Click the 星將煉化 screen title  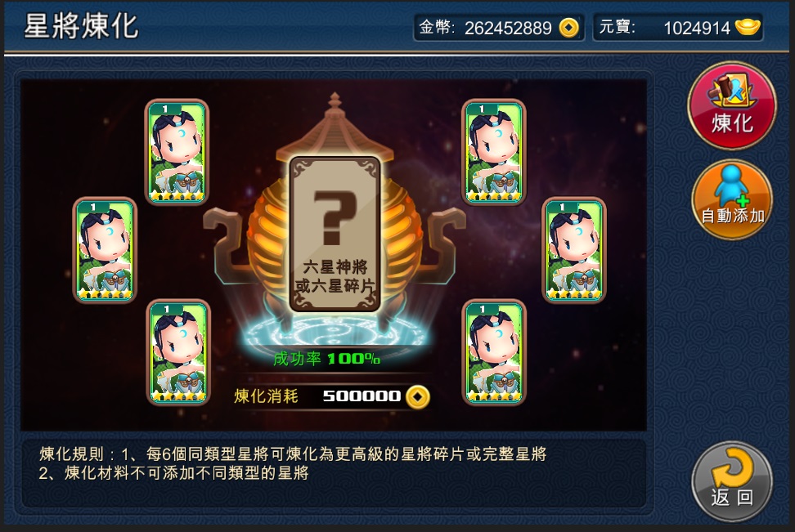coord(81,26)
